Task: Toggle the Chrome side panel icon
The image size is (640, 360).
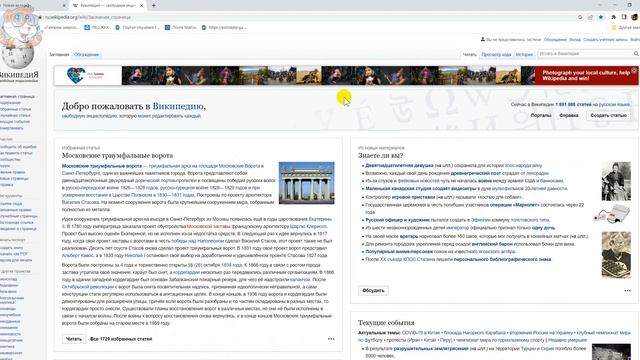Action: [x=624, y=17]
